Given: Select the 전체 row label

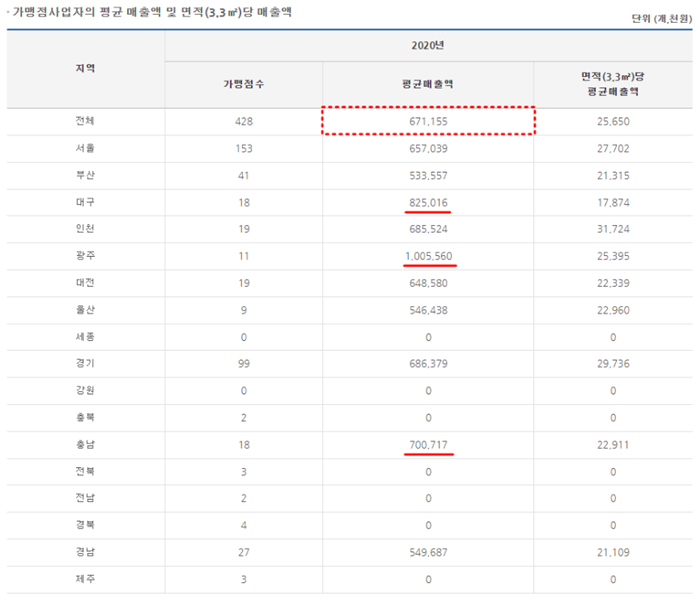Looking at the screenshot, I should [85, 121].
